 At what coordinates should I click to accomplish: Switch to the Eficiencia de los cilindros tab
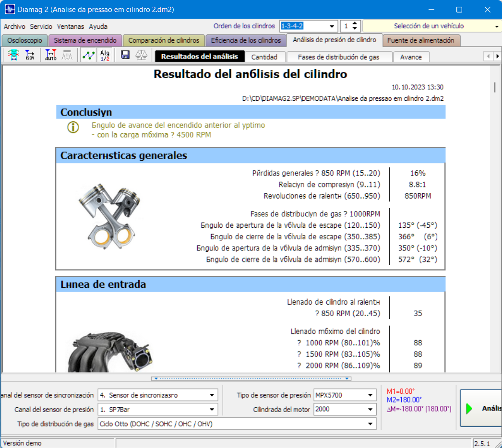[246, 40]
